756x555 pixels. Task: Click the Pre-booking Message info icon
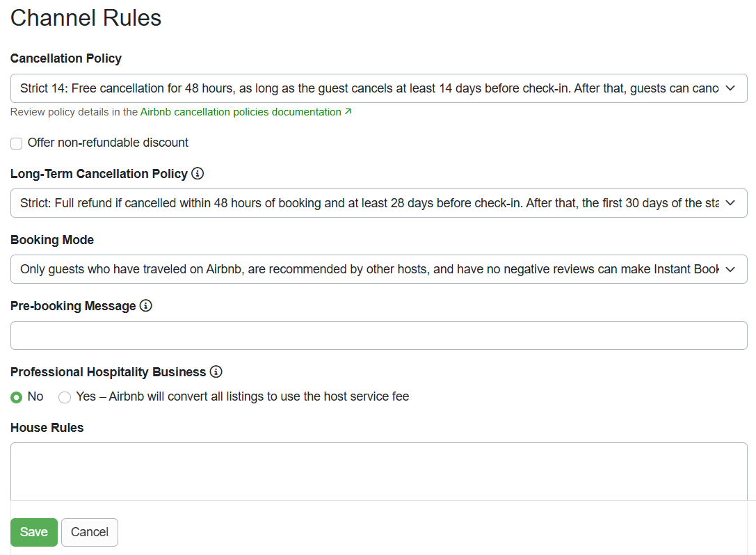(x=145, y=306)
